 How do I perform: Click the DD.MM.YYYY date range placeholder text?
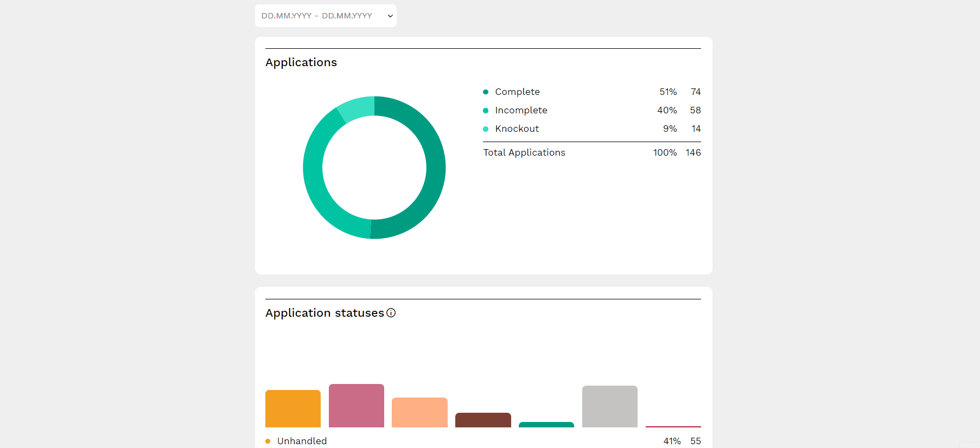[x=316, y=16]
